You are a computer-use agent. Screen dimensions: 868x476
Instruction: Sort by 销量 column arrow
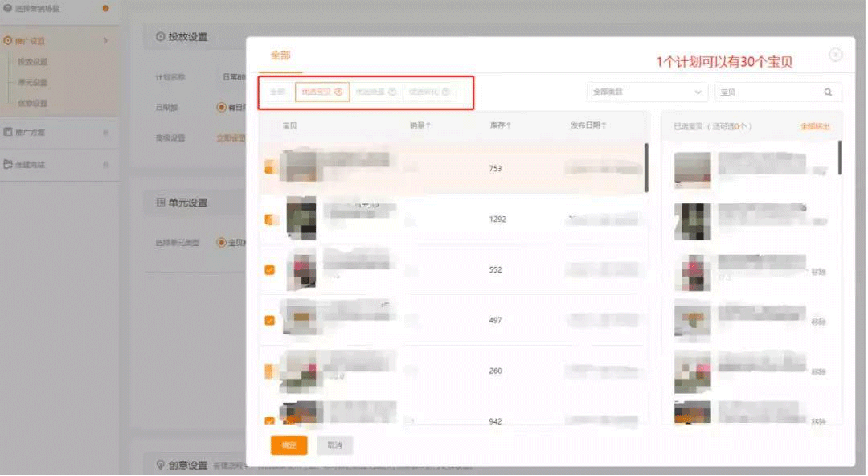click(x=428, y=126)
